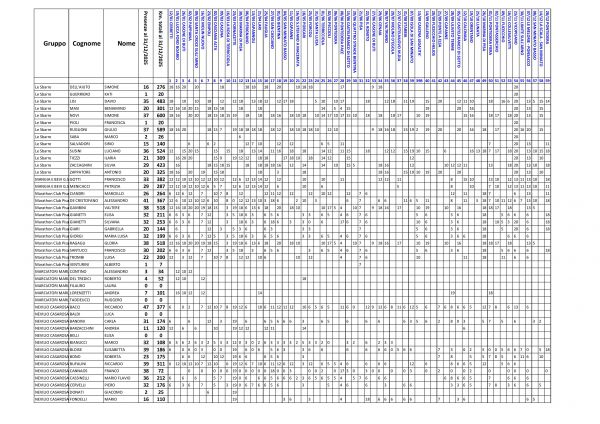Click the Nome column header
The image size is (600, 424).
[x=125, y=45]
